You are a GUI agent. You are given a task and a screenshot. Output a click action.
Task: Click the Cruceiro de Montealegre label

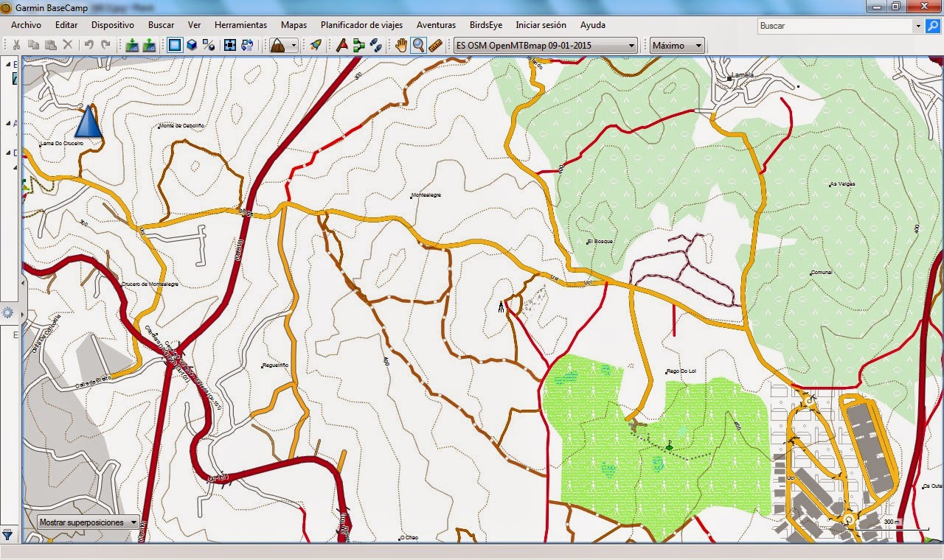149,284
